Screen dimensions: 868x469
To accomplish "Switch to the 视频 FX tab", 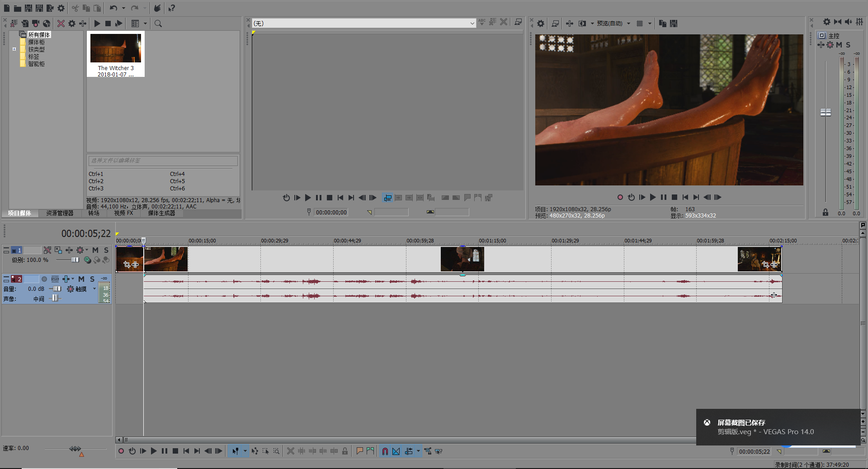I will (x=123, y=213).
